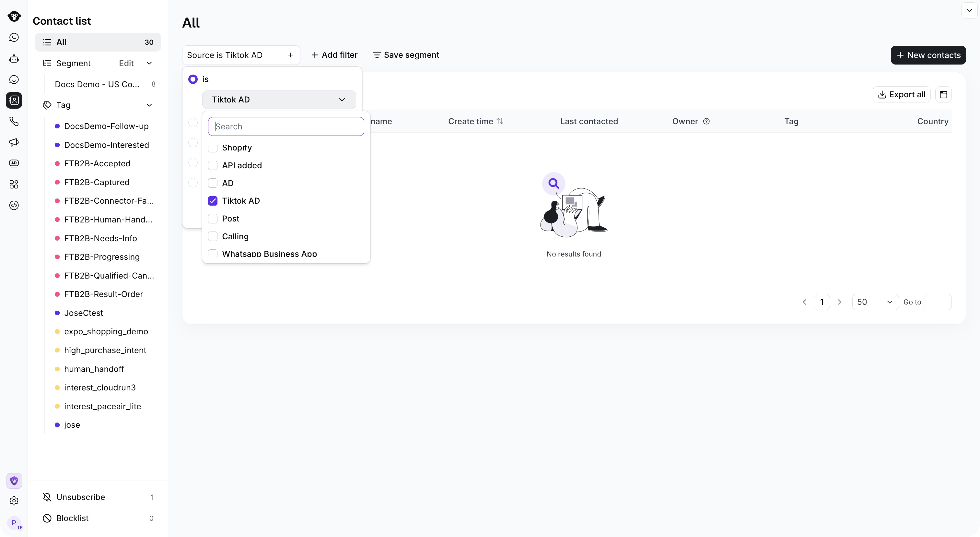Expand the top-right corner chevron

coord(969,10)
